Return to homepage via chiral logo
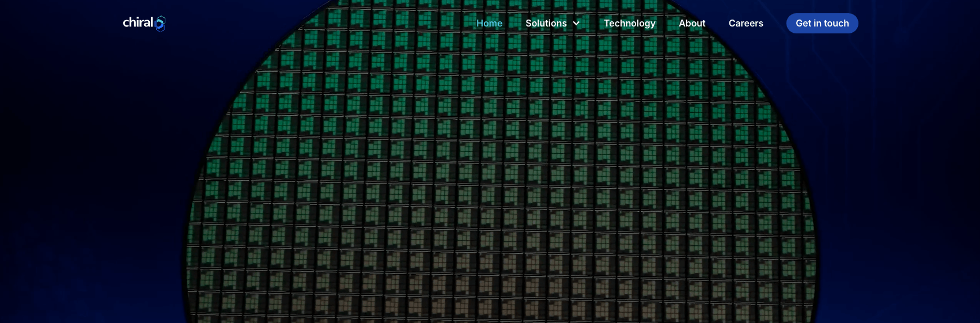 [x=144, y=23]
